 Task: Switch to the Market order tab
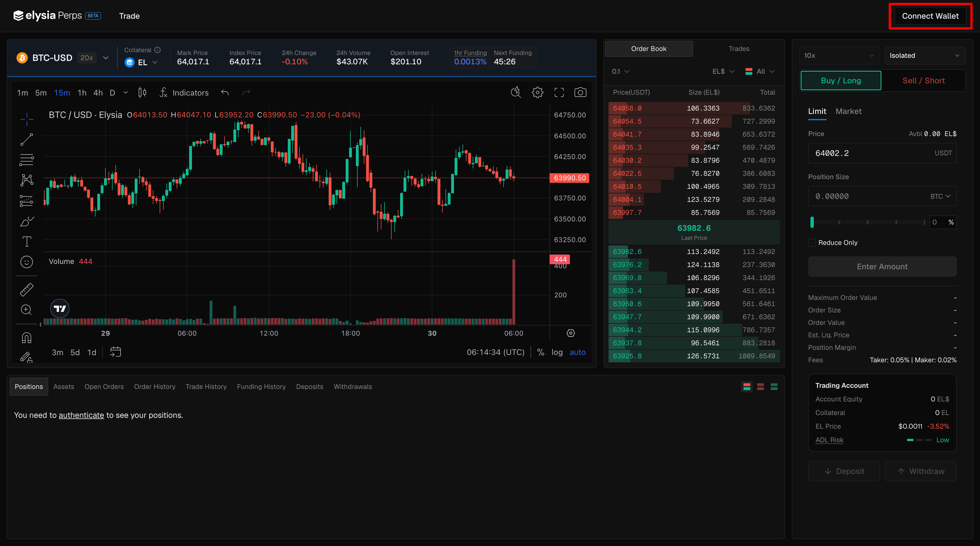point(848,111)
